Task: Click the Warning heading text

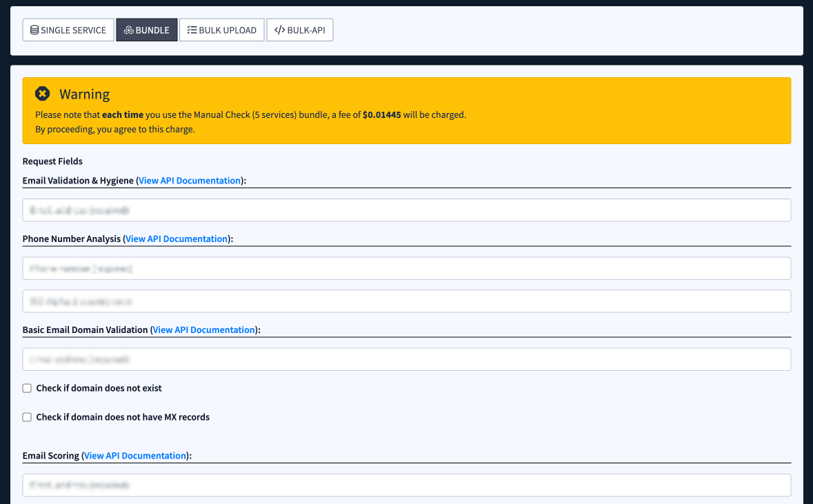Action: (x=85, y=94)
